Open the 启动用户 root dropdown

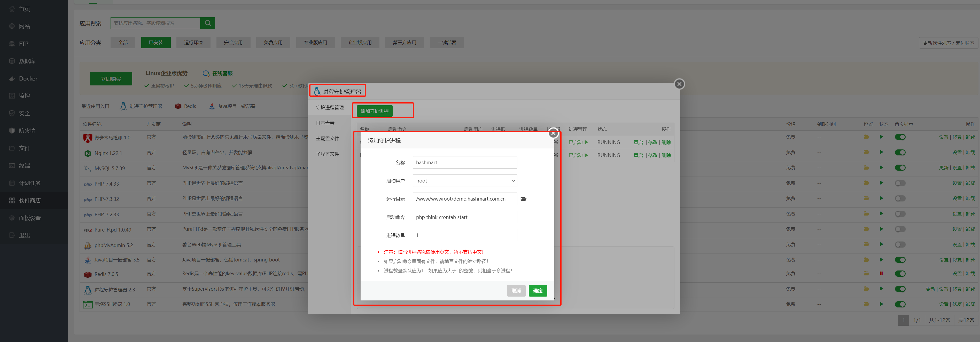point(464,181)
